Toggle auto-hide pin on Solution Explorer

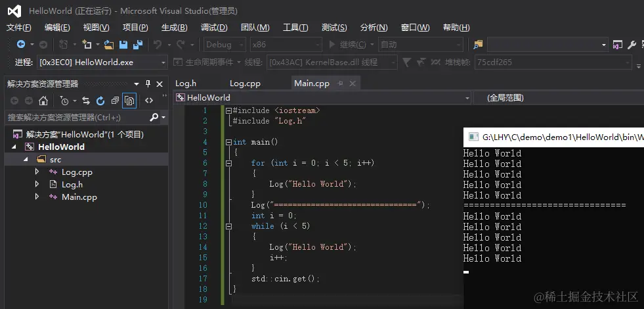148,84
